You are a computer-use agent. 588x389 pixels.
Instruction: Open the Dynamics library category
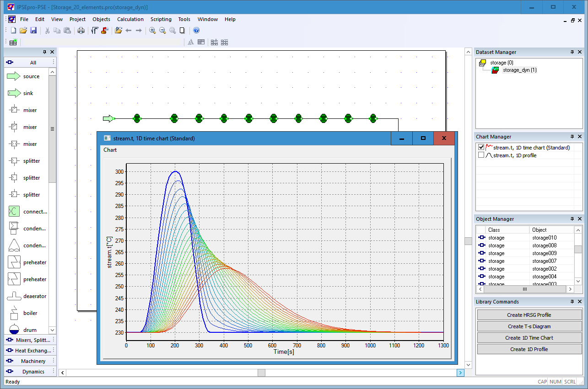click(30, 372)
